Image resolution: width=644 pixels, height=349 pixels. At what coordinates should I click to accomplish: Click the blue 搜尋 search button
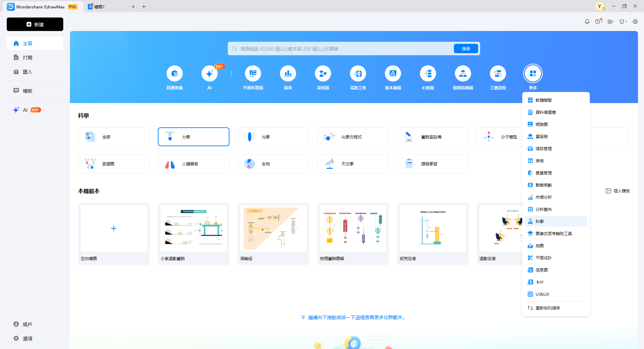pyautogui.click(x=466, y=49)
